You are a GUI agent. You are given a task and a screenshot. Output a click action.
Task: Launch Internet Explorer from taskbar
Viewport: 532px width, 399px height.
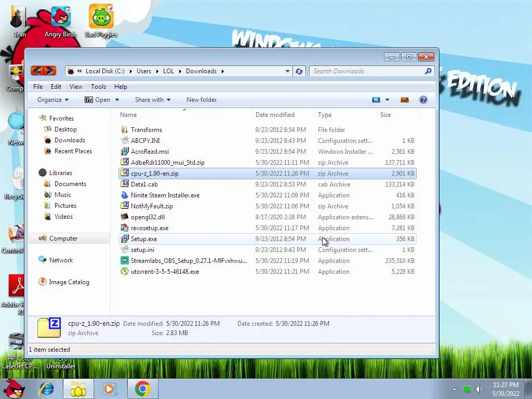(x=46, y=389)
